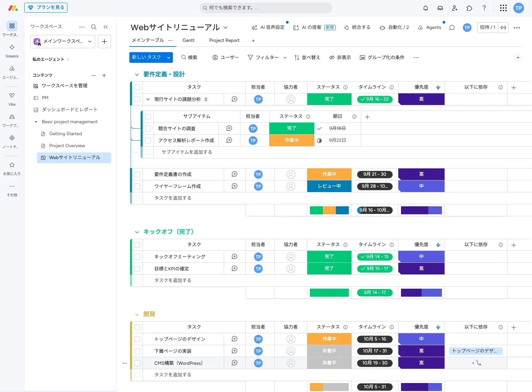This screenshot has height=392, width=532.
Task: Collapse the workspace side panel
Action: tap(105, 27)
